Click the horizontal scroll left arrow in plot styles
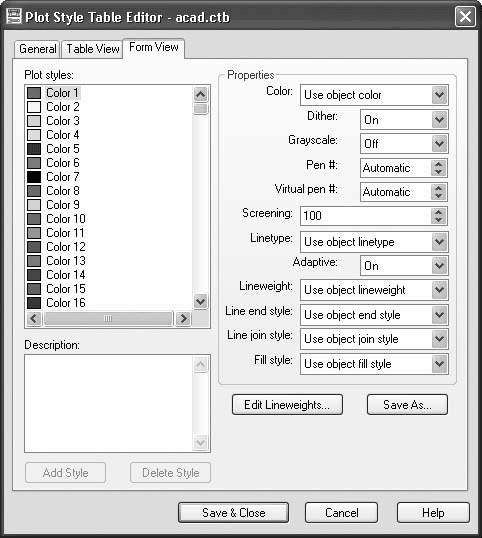482x538 pixels. click(x=34, y=319)
